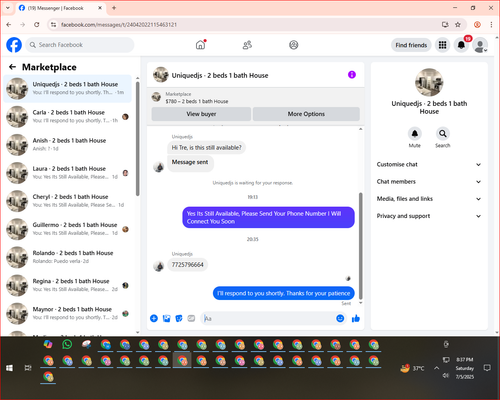Open the Chrome three-dot menu
The width and height of the screenshot is (500, 400).
[x=491, y=24]
